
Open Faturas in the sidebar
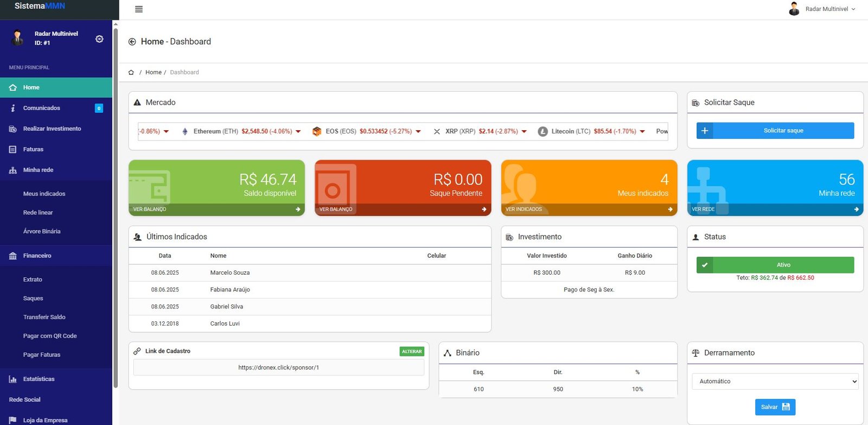[56, 149]
